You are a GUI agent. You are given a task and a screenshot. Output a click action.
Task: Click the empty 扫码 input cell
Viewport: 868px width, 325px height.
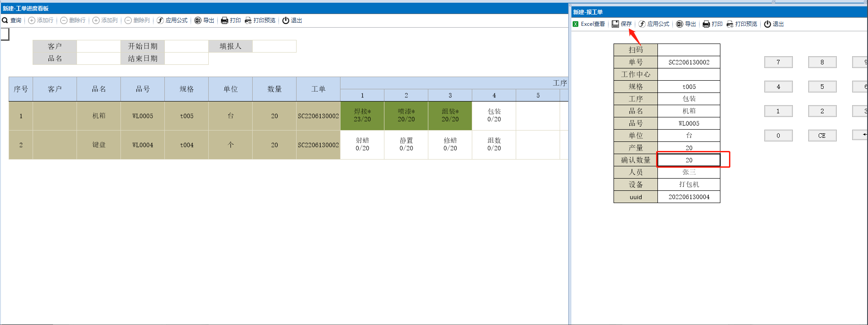(688, 50)
